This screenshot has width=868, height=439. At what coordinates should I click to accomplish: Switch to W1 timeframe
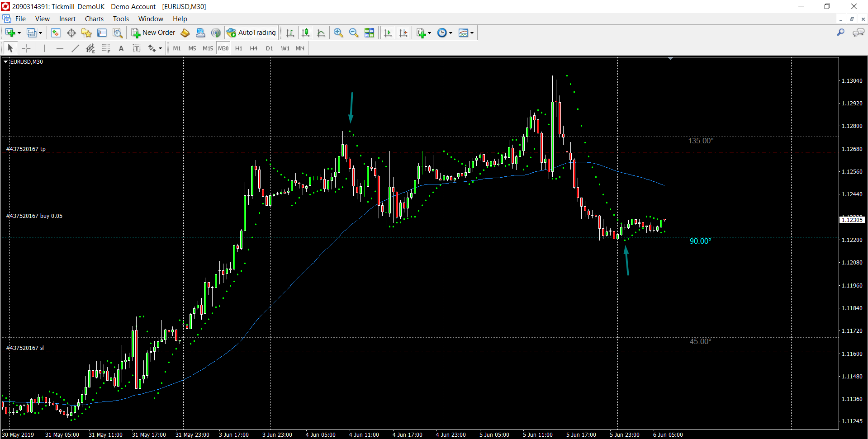[x=285, y=48]
